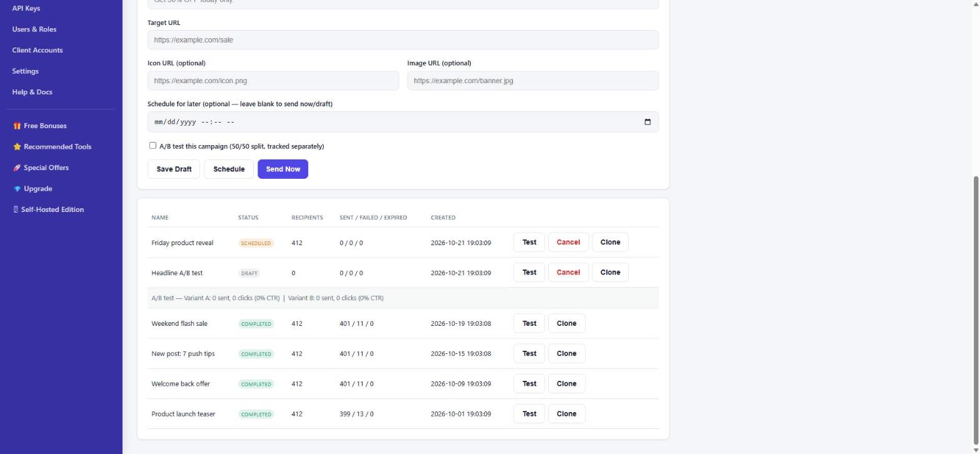Go to Users & Roles page
The width and height of the screenshot is (980, 454).
[x=34, y=29]
